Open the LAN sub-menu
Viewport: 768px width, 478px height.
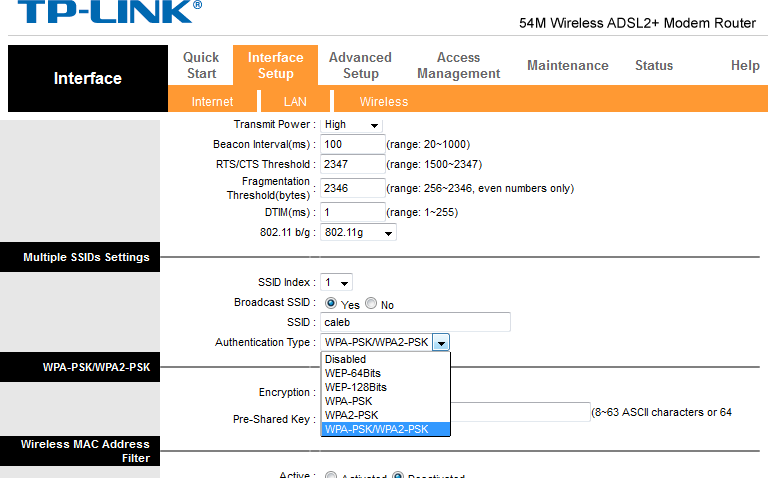295,101
